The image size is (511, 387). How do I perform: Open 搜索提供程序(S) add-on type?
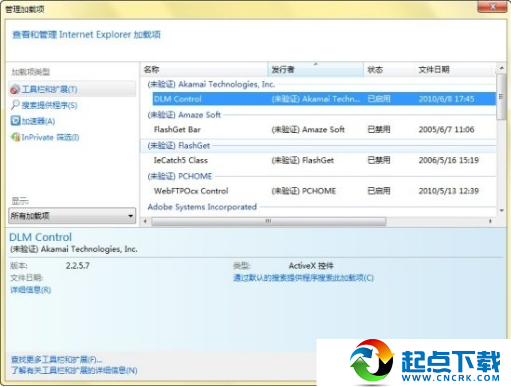pos(49,105)
